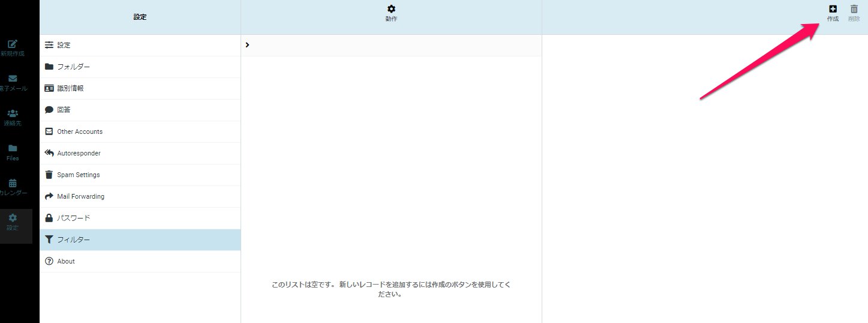Viewport: 868px width, 323px height.
Task: Click the envelope icon beside Other Accounts
Action: pyautogui.click(x=49, y=131)
